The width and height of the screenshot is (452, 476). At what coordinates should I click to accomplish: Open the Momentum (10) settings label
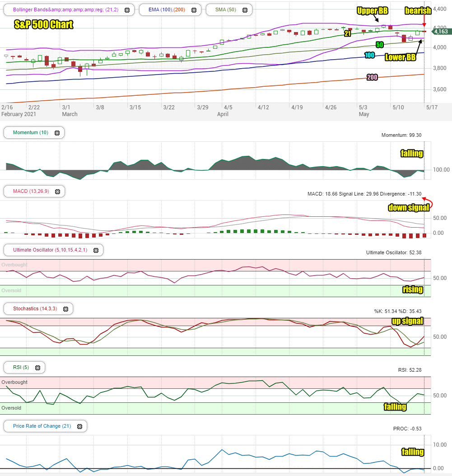[x=31, y=132]
